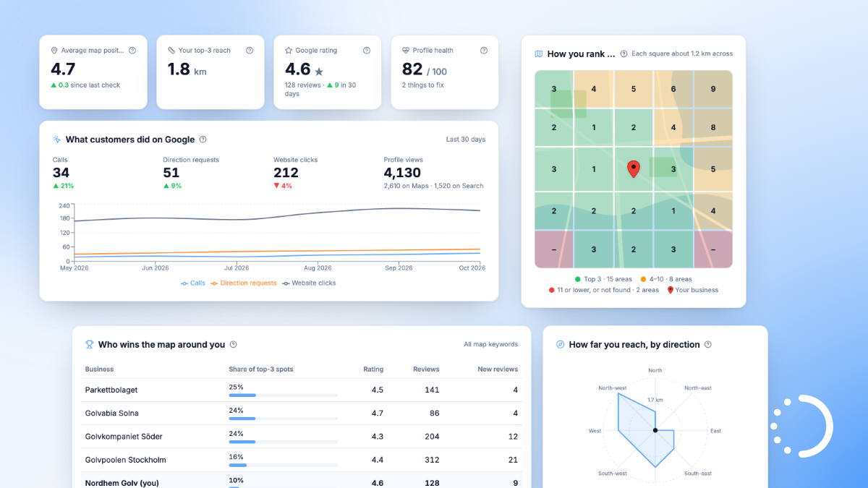Viewport: 868px width, 488px height.
Task: Click the 4.7 average map position value
Action: click(x=63, y=69)
